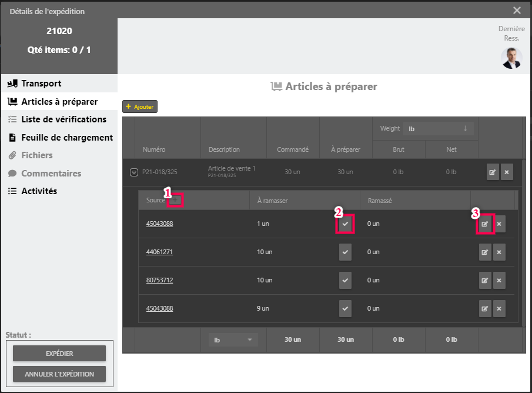Delete source row 80753712
The width and height of the screenshot is (532, 393).
[x=499, y=280]
